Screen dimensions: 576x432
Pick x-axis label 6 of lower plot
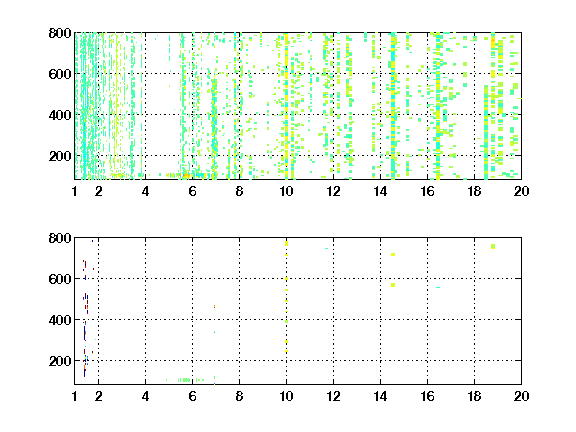point(192,396)
